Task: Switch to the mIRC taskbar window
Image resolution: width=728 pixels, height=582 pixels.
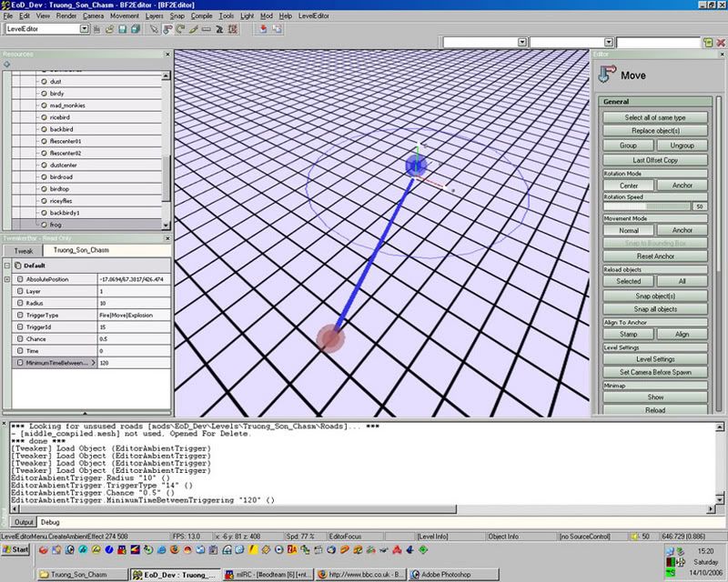Action: (x=268, y=575)
